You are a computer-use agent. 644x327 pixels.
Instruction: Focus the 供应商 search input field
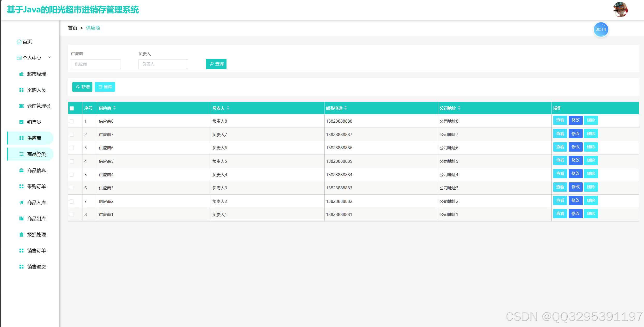pos(96,64)
